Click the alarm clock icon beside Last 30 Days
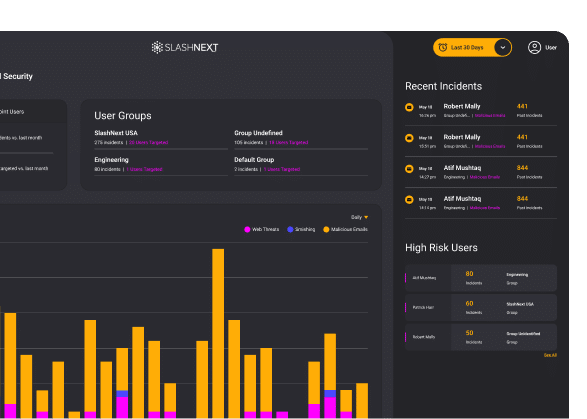The image size is (587, 419). click(x=442, y=48)
